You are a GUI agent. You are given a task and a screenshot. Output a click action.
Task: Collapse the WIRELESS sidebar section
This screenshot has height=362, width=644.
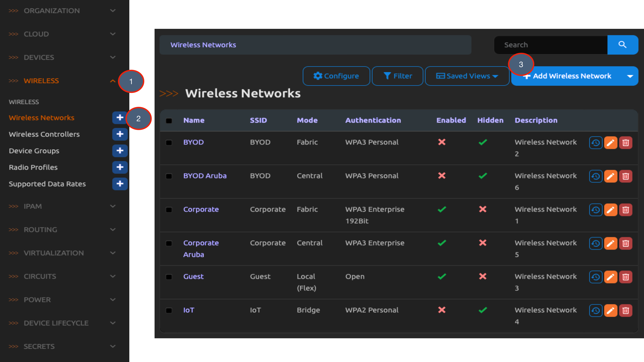pyautogui.click(x=113, y=81)
